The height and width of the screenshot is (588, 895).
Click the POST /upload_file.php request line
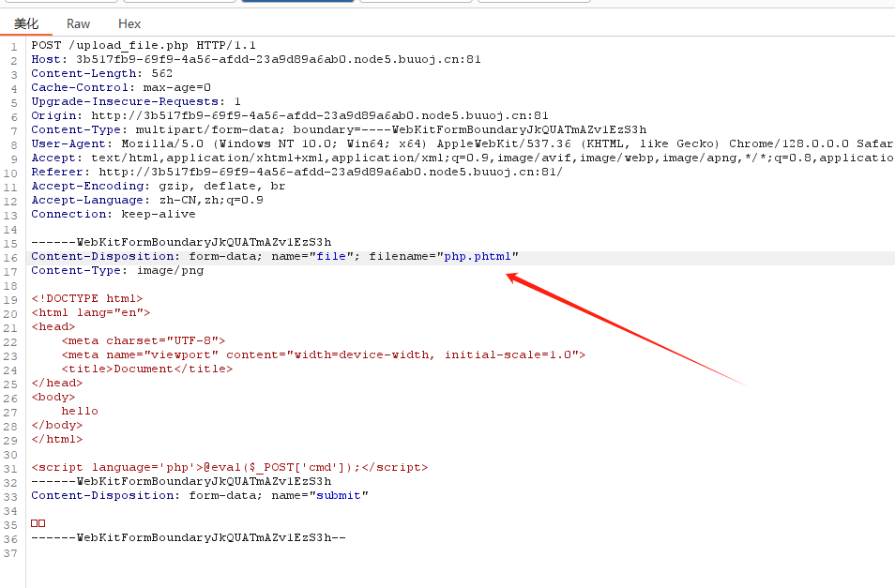click(144, 45)
